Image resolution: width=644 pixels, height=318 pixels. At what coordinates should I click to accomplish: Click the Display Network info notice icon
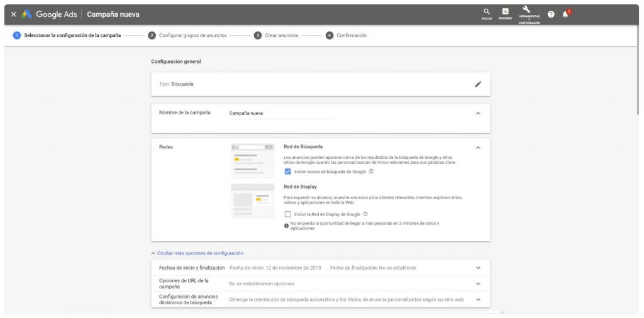(x=286, y=226)
